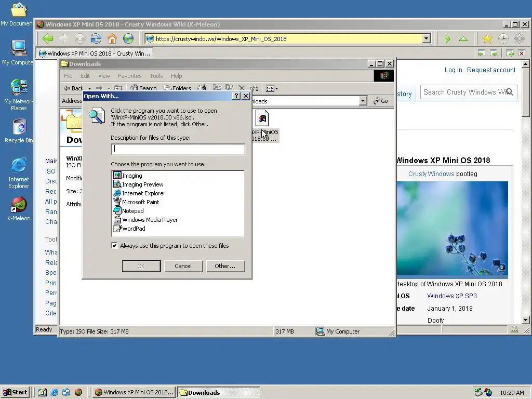Screen dimensions: 532x399
Task: Click the K-Meleon stop loading icon
Action: tap(79, 38)
